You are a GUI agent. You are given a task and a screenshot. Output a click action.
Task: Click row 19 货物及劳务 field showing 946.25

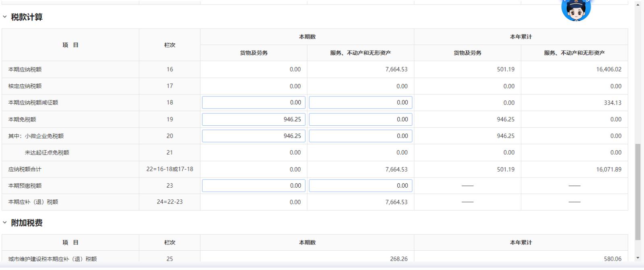pyautogui.click(x=254, y=119)
